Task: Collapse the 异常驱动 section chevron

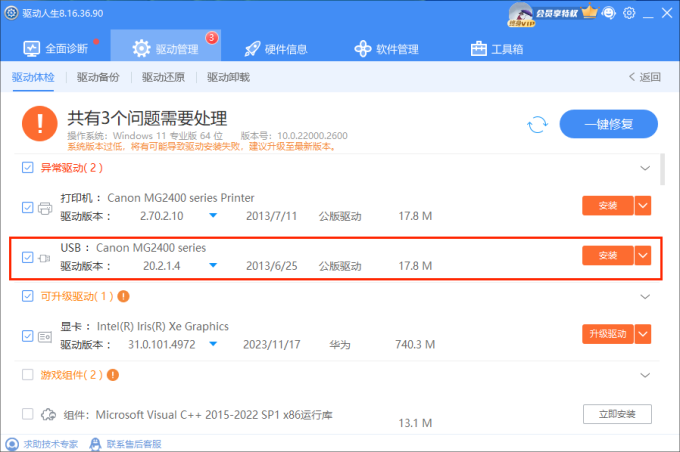Action: pyautogui.click(x=645, y=168)
